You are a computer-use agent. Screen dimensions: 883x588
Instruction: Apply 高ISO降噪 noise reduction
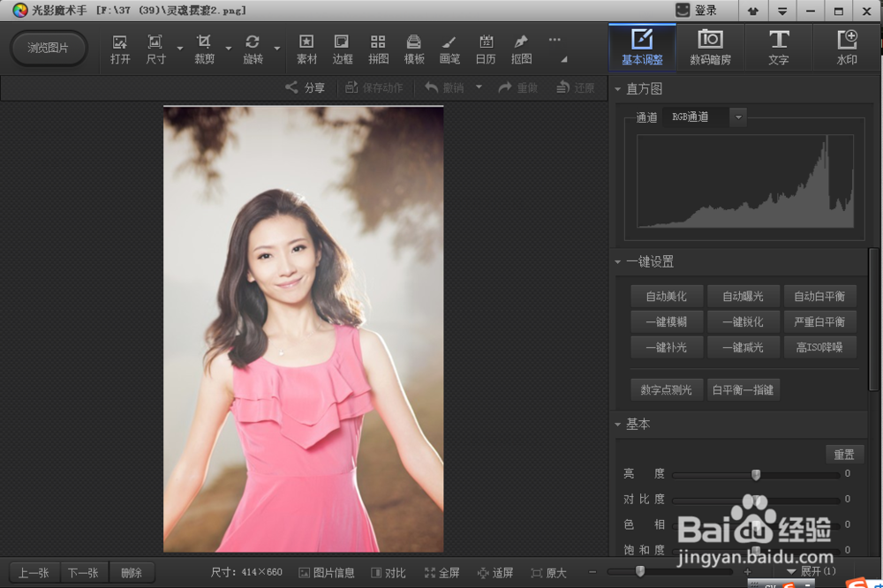(819, 348)
